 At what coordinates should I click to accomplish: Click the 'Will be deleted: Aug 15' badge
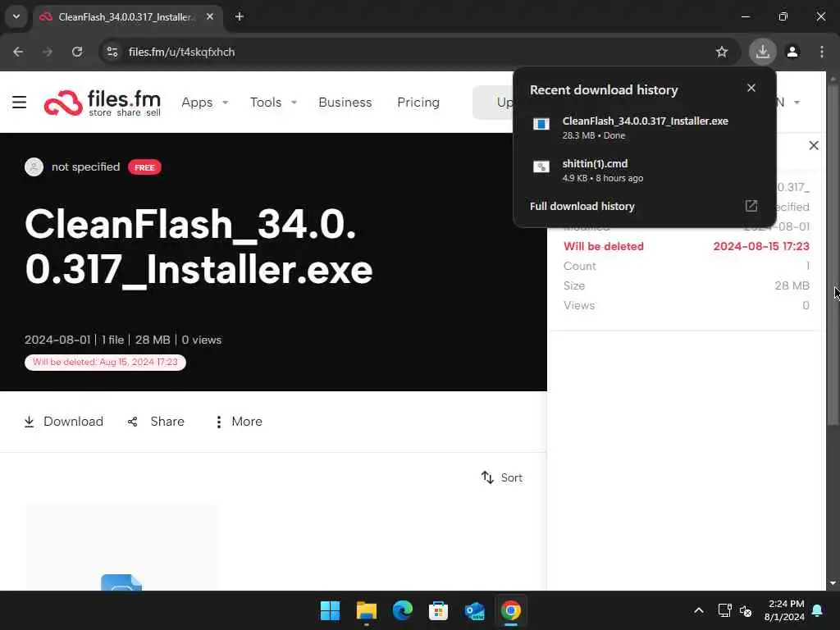105,362
